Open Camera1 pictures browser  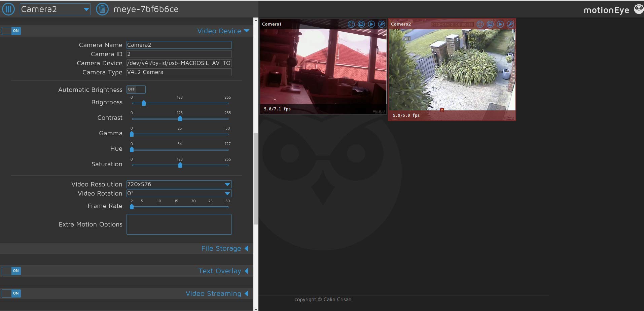click(361, 24)
